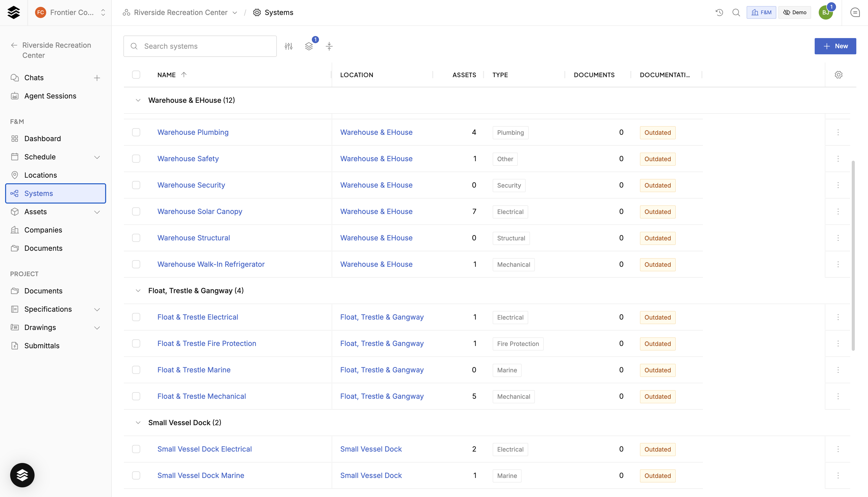This screenshot has width=868, height=497.
Task: Open the grouping layers icon with badge
Action: pyautogui.click(x=309, y=46)
